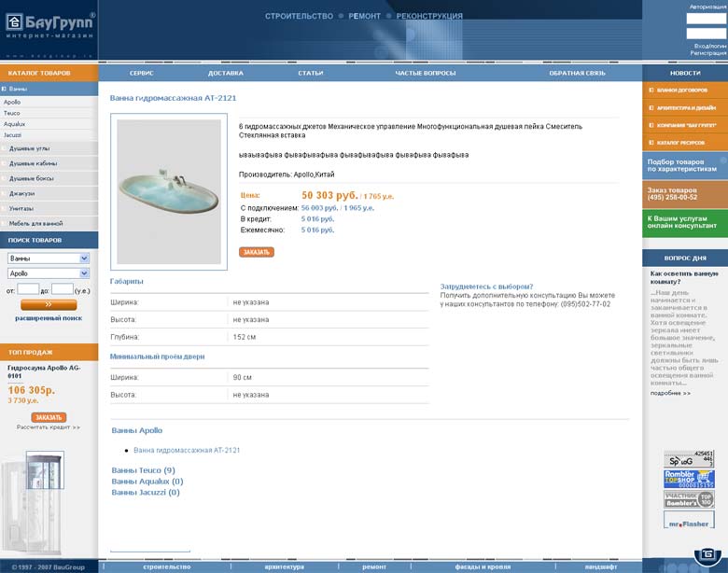Click the Рассчитать кредит link
Screen dimensions: 728x573
coord(49,427)
